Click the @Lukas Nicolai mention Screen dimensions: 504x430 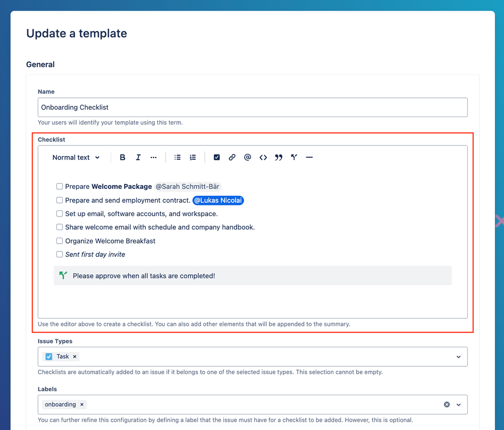[x=218, y=200]
